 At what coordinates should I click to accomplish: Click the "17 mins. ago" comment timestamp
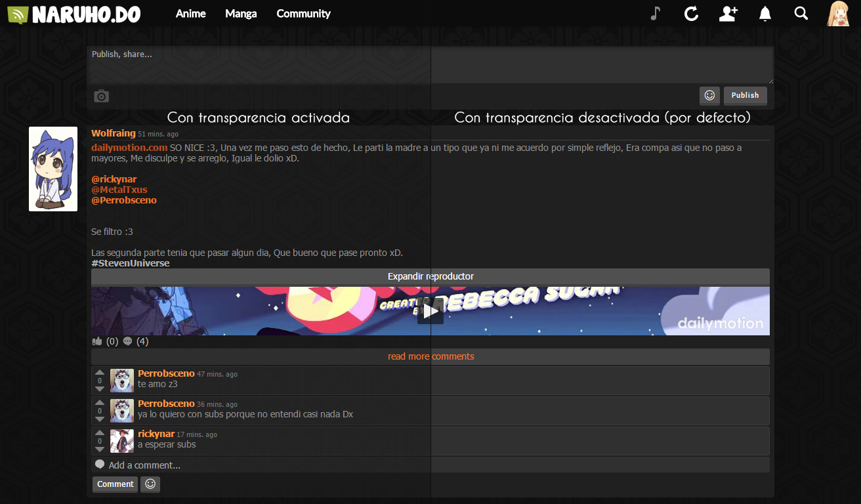click(x=197, y=434)
